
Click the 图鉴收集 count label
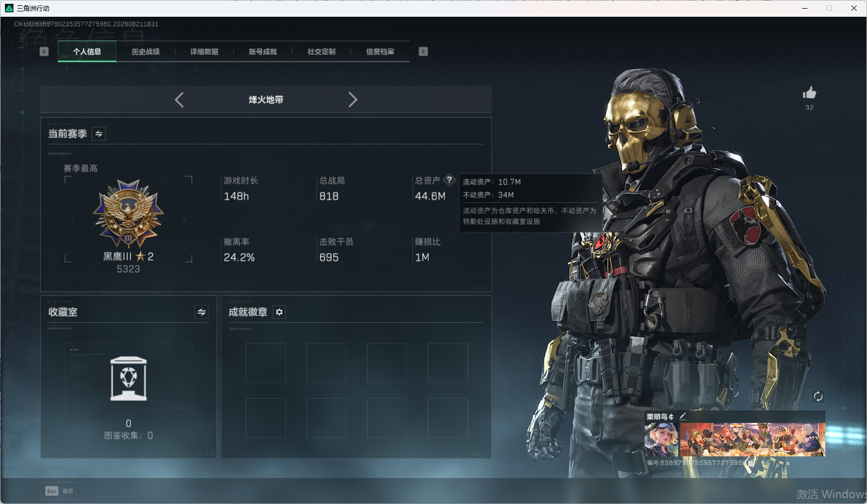(128, 435)
